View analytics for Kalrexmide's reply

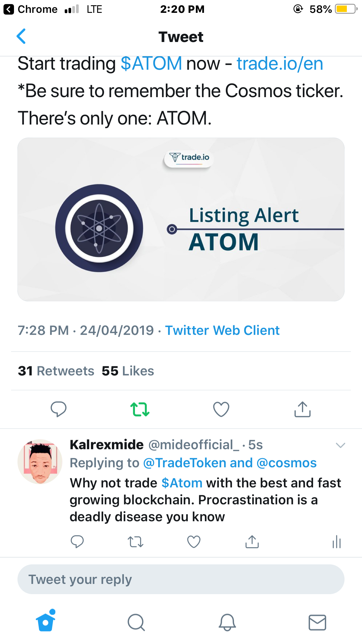click(337, 542)
